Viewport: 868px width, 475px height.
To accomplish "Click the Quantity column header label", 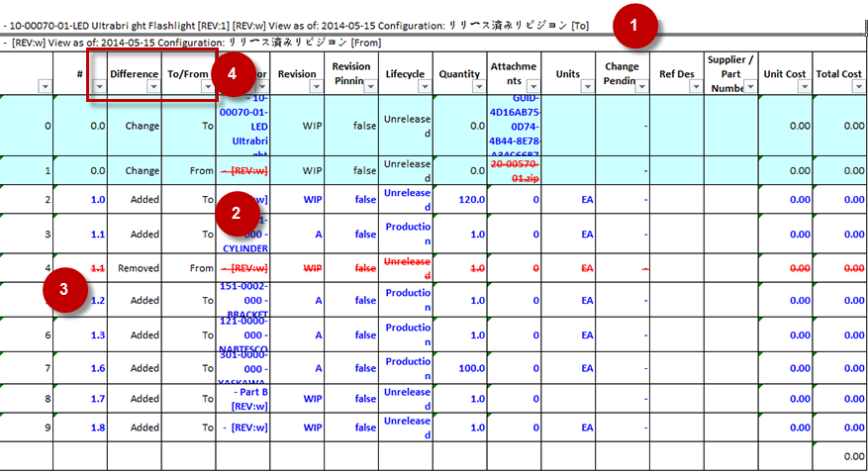I will (459, 73).
